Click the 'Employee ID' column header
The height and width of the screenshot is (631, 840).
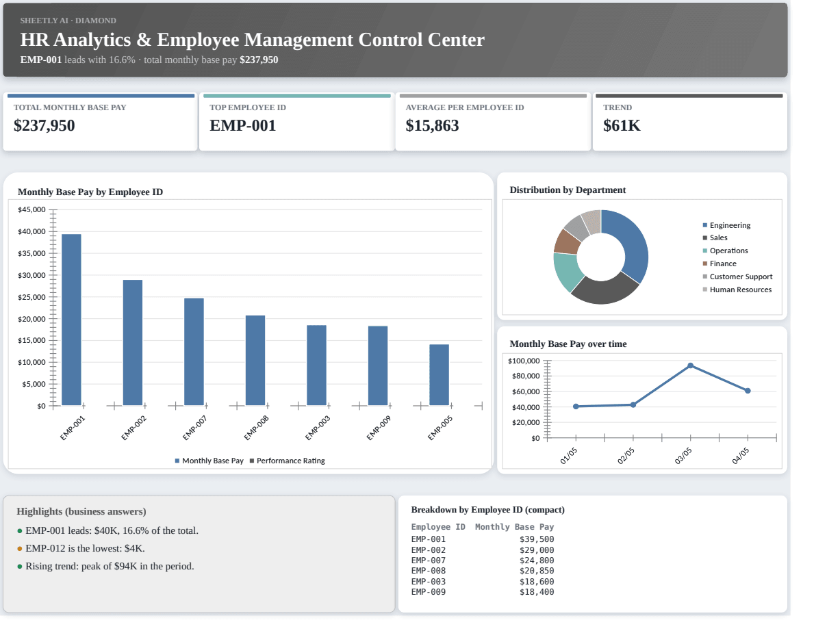coord(438,527)
